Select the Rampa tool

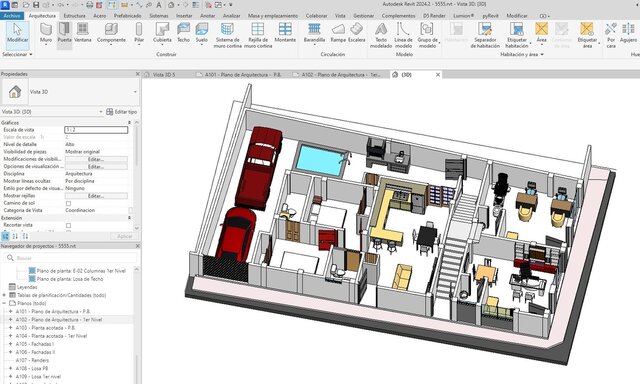pyautogui.click(x=338, y=33)
